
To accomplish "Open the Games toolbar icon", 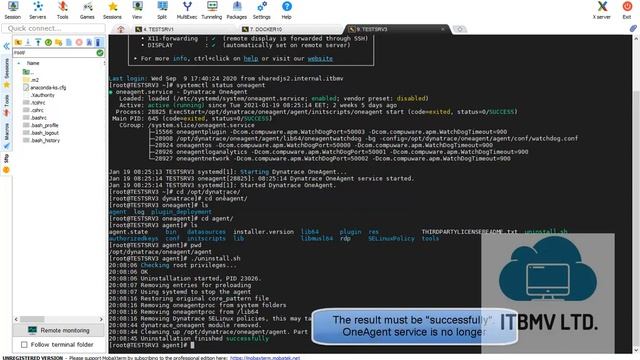I will (87, 10).
